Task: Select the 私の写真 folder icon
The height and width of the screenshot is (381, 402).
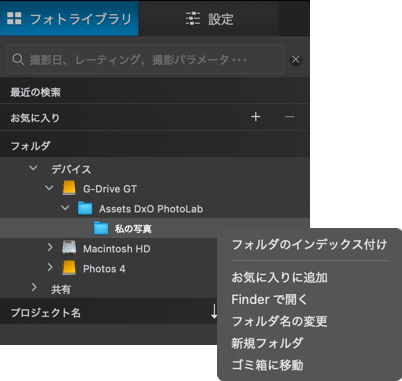Action: (x=101, y=228)
